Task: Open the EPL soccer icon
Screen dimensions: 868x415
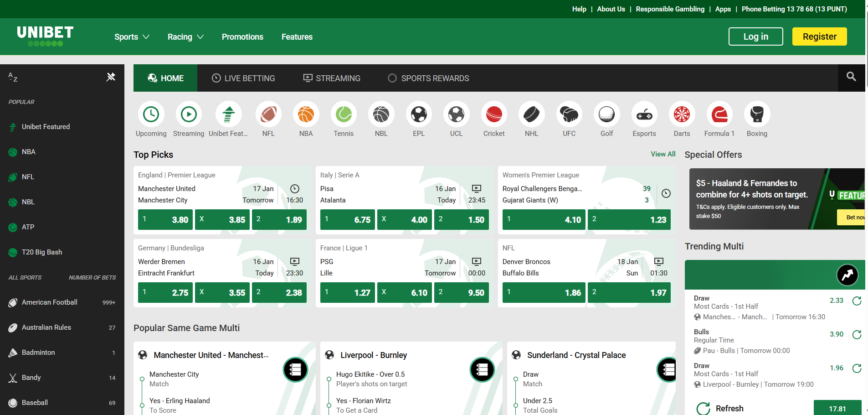Action: pos(419,114)
